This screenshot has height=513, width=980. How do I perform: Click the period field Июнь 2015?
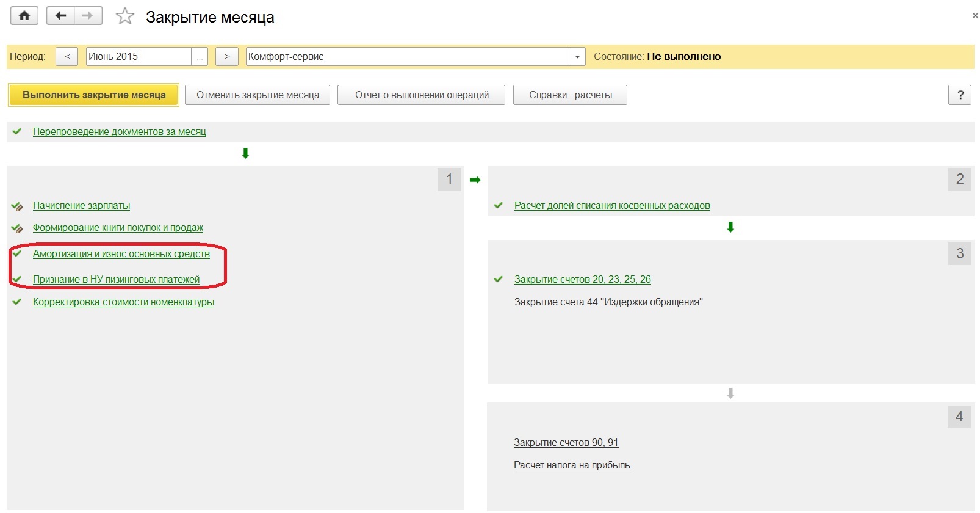pyautogui.click(x=139, y=57)
